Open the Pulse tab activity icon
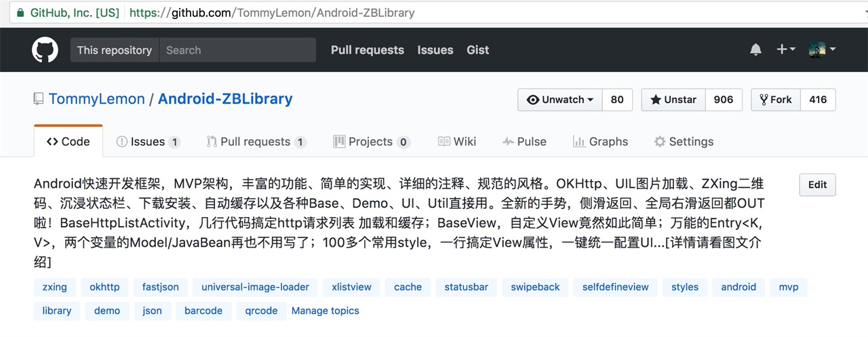Viewport: 868px width, 337px height. 508,142
